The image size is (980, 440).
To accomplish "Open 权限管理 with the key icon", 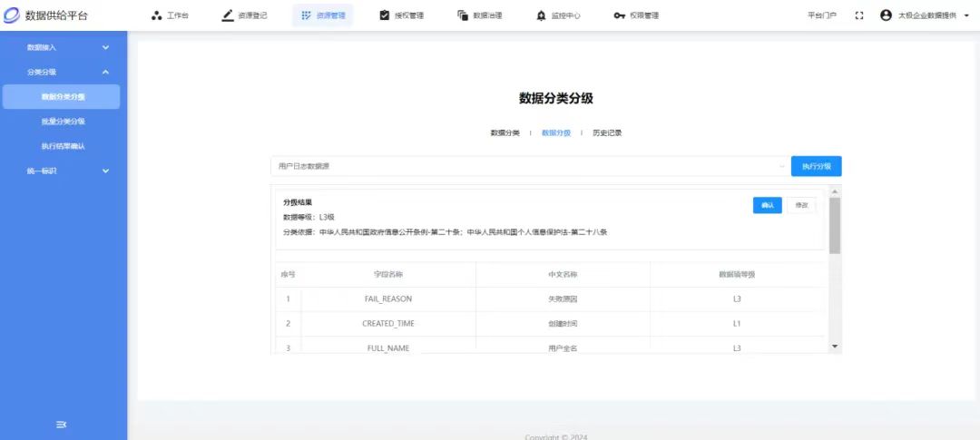I will (636, 15).
